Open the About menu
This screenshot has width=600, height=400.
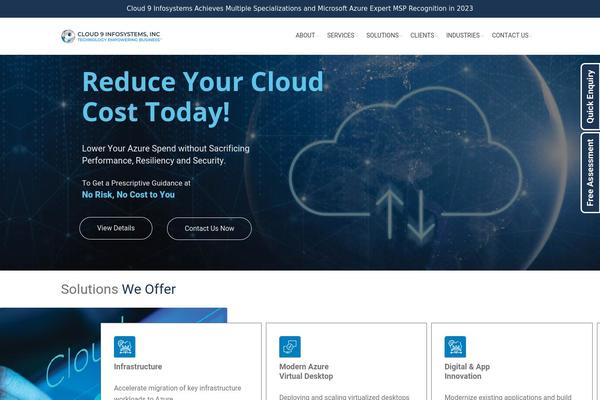[305, 35]
